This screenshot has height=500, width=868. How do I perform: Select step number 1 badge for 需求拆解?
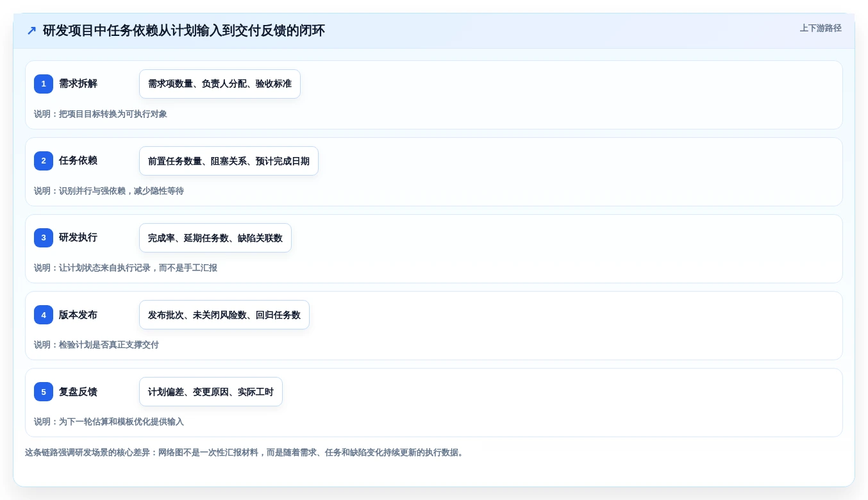tap(44, 84)
